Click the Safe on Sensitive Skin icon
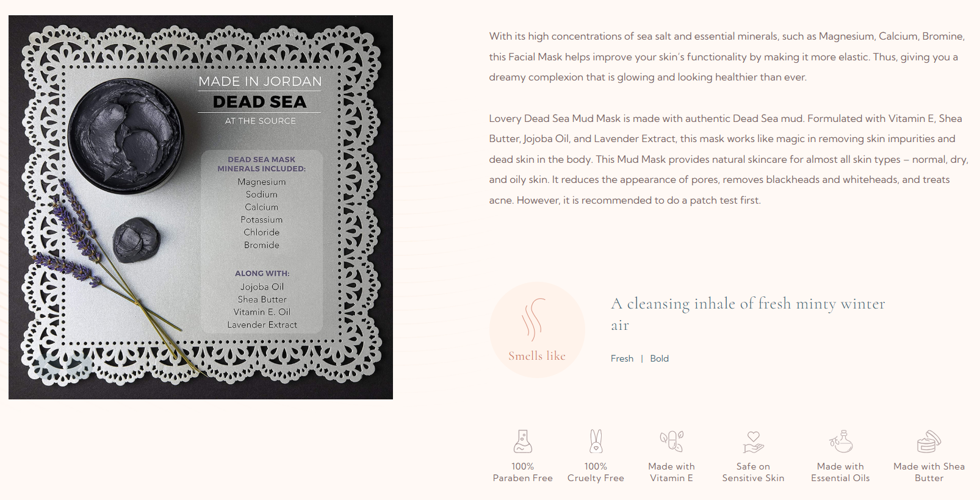This screenshot has width=980, height=500. pyautogui.click(x=753, y=442)
